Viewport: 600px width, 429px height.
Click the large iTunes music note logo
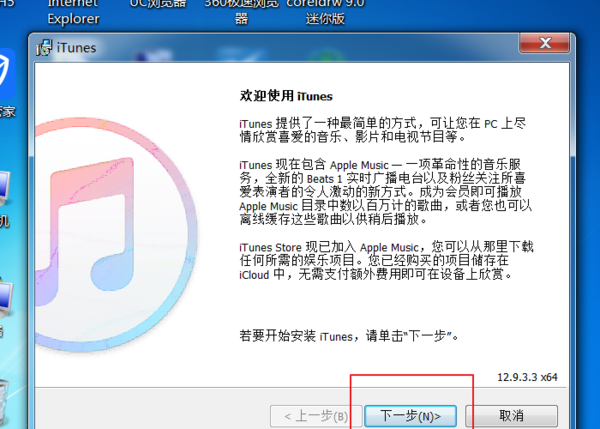click(x=115, y=233)
